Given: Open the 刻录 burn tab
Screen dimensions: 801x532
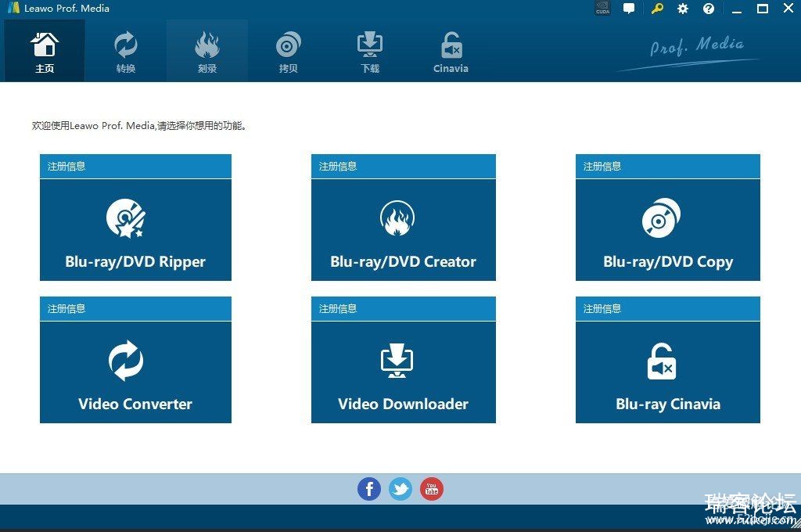Looking at the screenshot, I should point(207,51).
